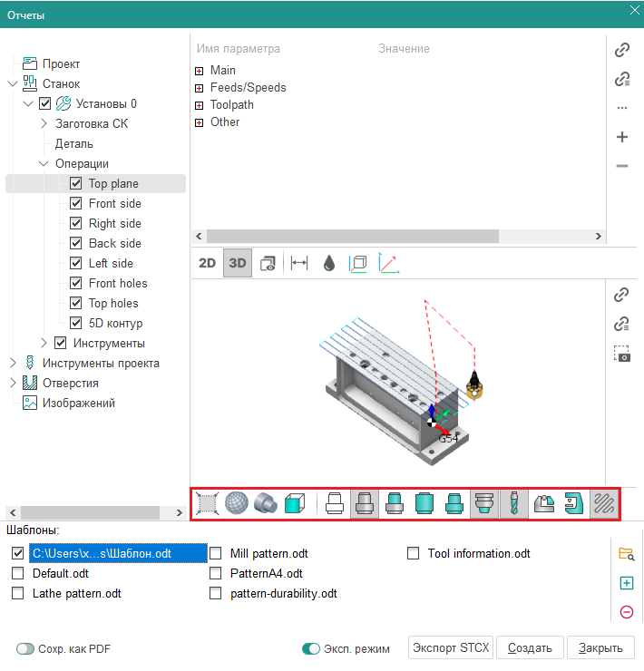The image size is (644, 671).
Task: Click the remove template minus icon
Action: click(x=626, y=612)
